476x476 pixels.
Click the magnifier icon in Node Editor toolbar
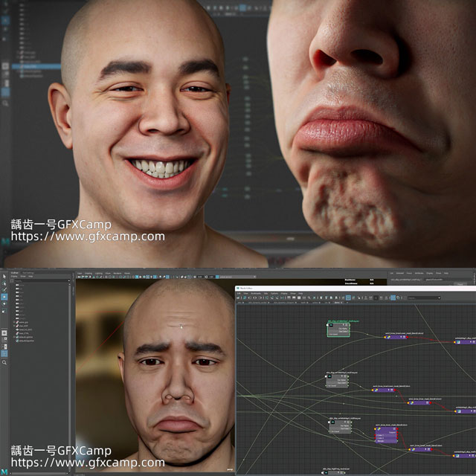point(309,297)
